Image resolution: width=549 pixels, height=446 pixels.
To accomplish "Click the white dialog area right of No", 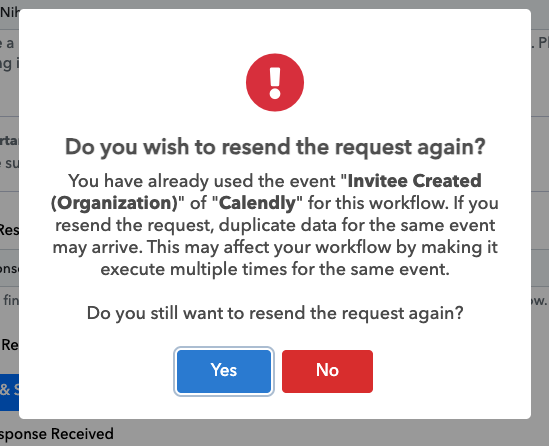I will tap(452, 371).
